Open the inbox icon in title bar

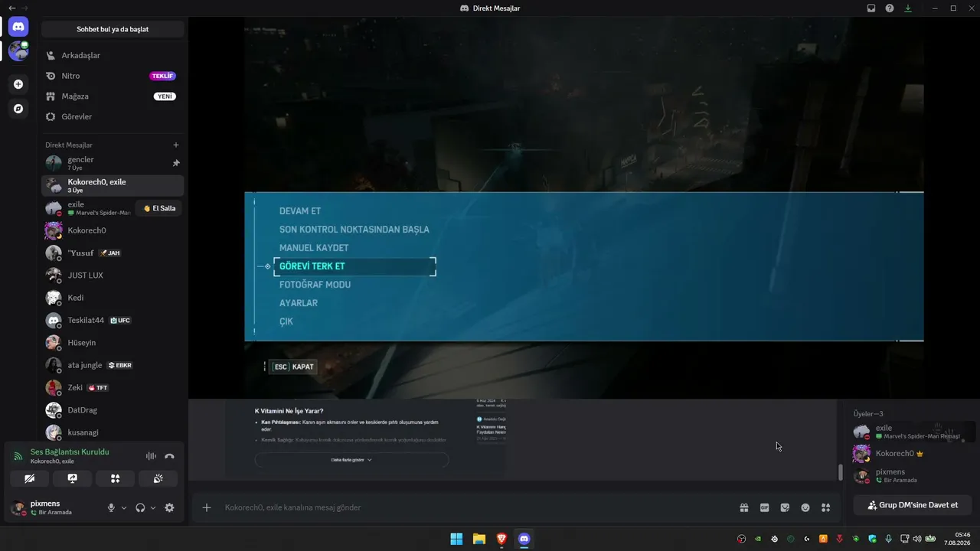(x=871, y=8)
